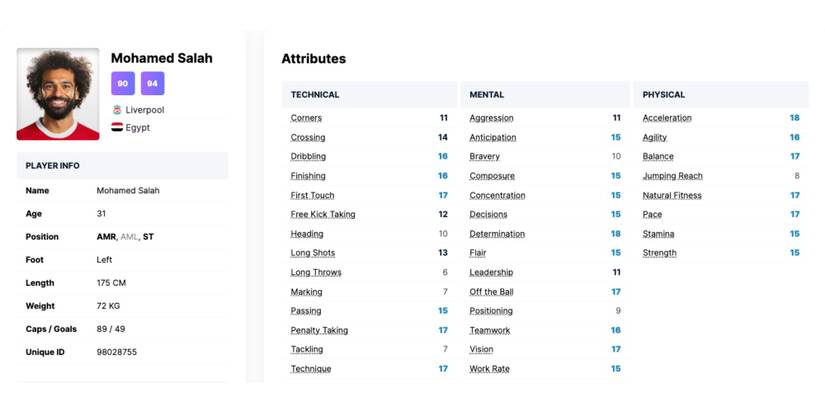Screen dimensions: 825x413
Task: Select the Mental attributes column header
Action: [x=487, y=95]
